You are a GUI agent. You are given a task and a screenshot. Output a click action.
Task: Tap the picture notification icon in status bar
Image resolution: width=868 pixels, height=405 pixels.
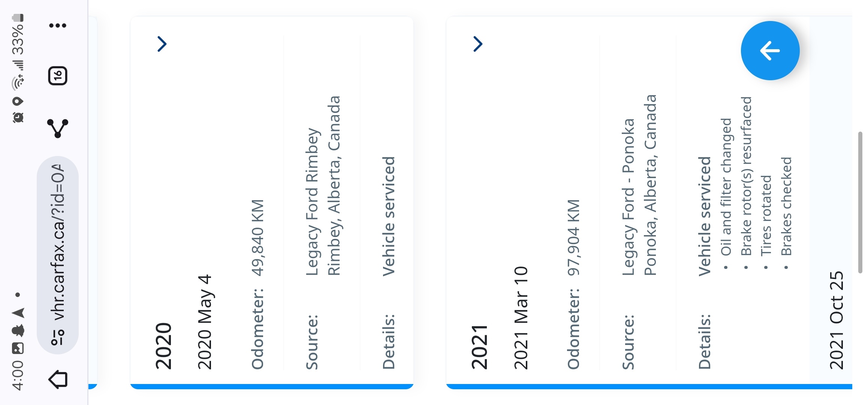[18, 348]
